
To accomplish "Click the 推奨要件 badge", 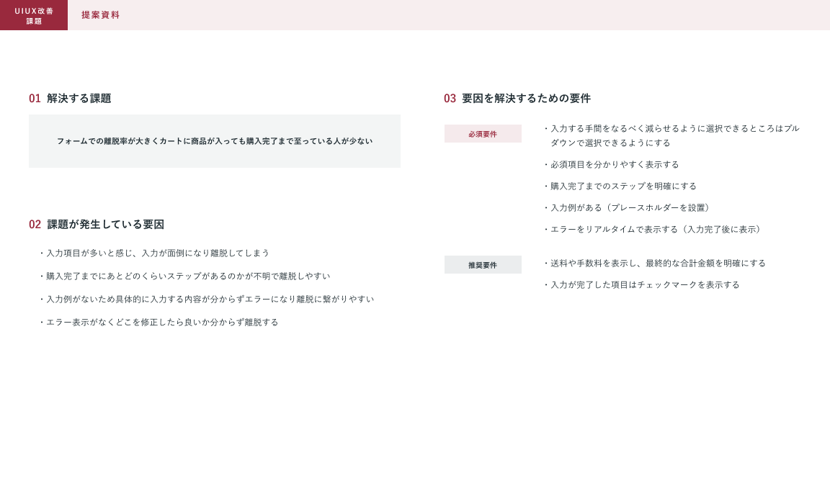I will pos(483,265).
